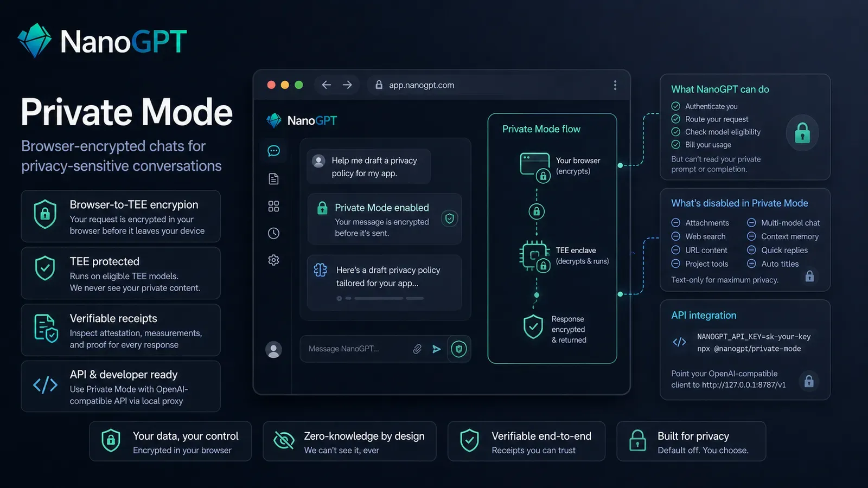Click the Check model eligibility checkmark

coord(675,132)
